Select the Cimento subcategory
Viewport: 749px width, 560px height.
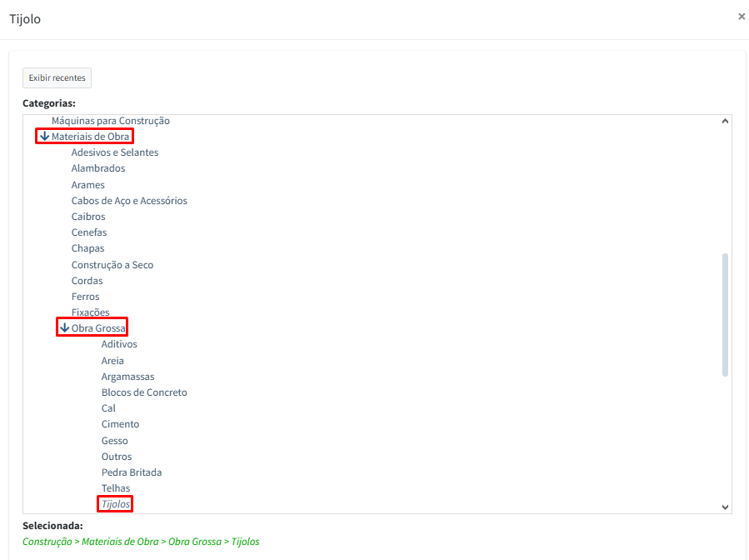click(120, 424)
